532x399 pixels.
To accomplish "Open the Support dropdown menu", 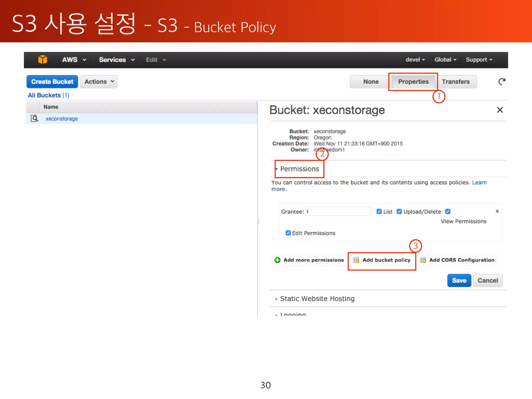I will [x=479, y=60].
